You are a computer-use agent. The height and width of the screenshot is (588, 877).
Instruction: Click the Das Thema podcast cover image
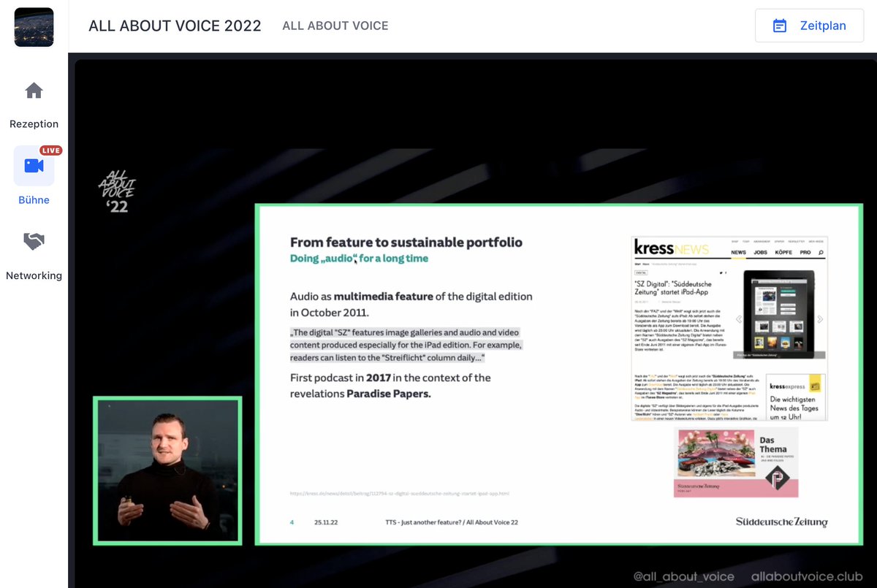click(736, 463)
